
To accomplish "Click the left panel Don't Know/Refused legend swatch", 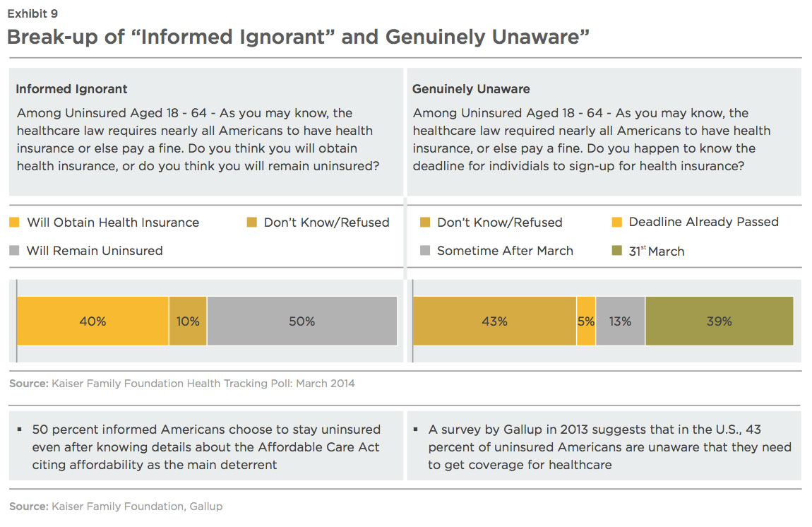I will click(251, 223).
